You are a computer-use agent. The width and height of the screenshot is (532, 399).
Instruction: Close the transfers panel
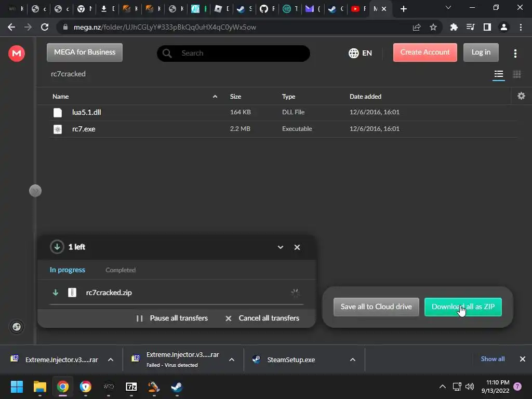(297, 247)
